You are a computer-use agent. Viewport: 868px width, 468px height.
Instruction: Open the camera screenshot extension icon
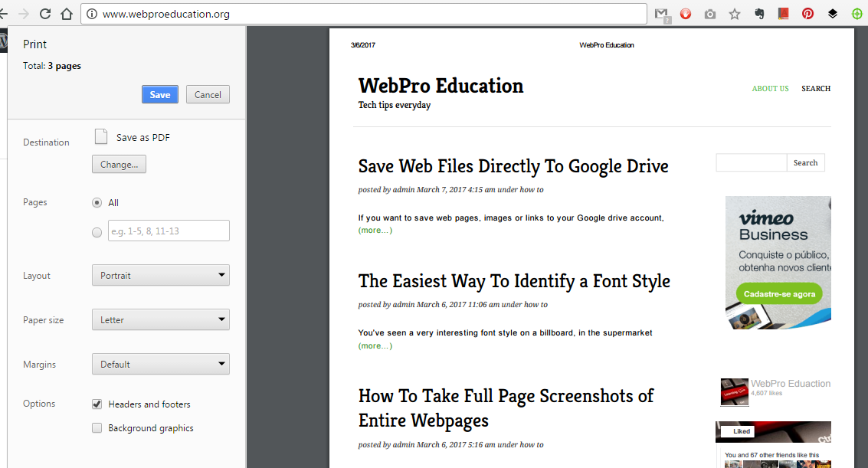[x=709, y=15]
